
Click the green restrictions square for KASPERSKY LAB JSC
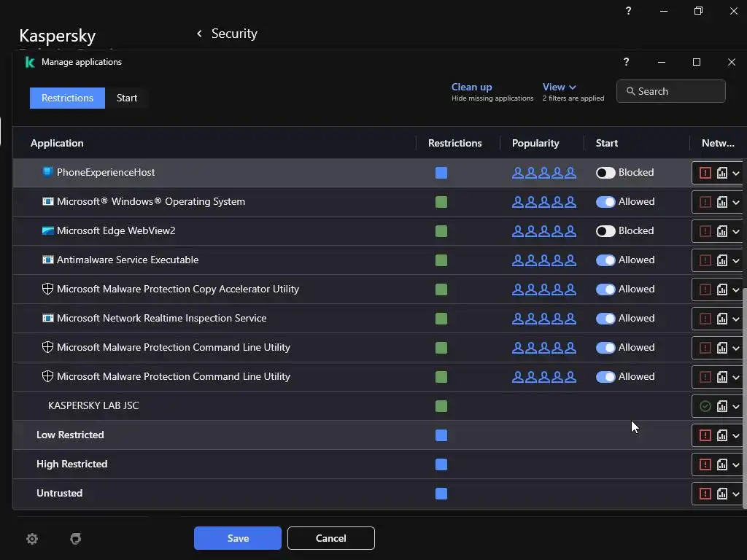click(x=441, y=406)
